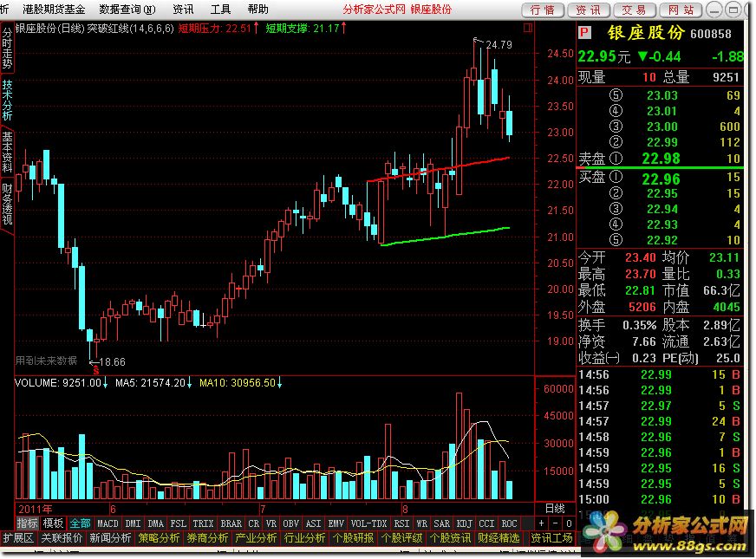Image resolution: width=756 pixels, height=559 pixels.
Task: Open the 港股期货基金 menu
Action: tap(54, 10)
